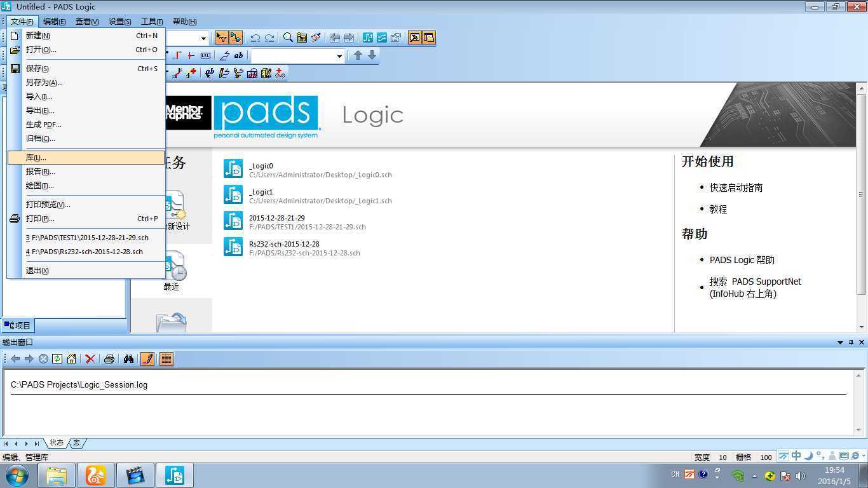The image size is (868, 488).
Task: Open the dropdown next to the 'ab' tool
Action: tap(339, 56)
